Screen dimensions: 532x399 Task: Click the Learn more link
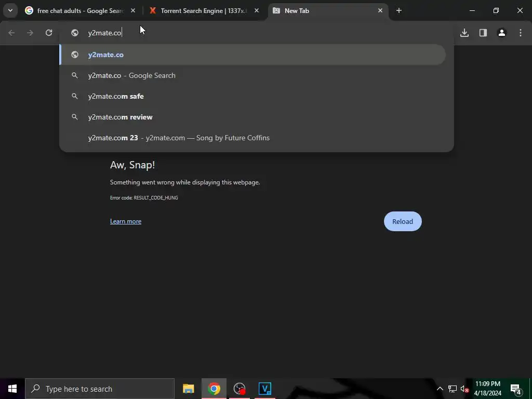126,221
